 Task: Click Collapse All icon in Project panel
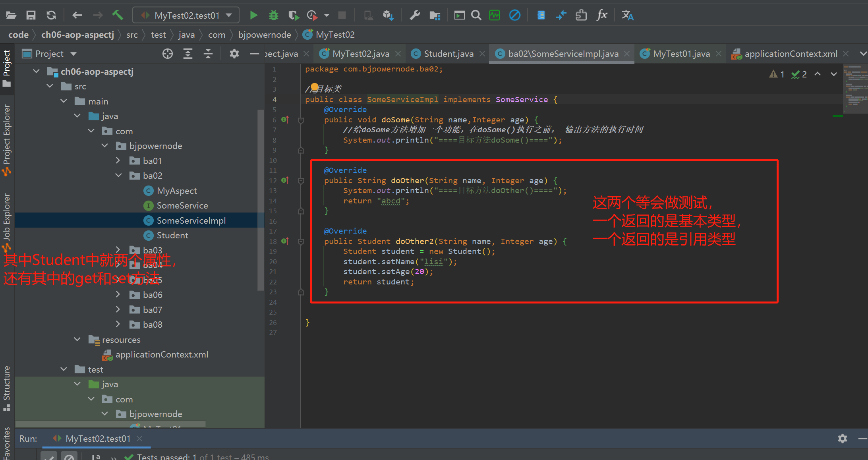(208, 54)
